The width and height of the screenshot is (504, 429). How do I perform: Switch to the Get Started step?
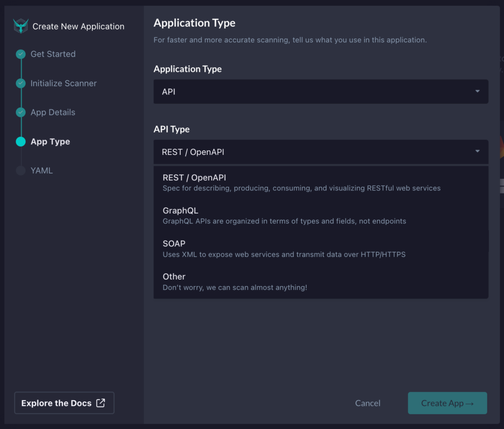53,54
